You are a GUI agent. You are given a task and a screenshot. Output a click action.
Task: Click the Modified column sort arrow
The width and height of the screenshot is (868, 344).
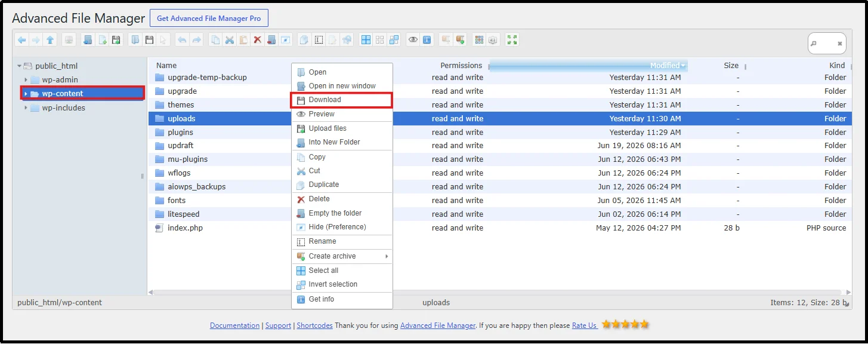coord(683,66)
